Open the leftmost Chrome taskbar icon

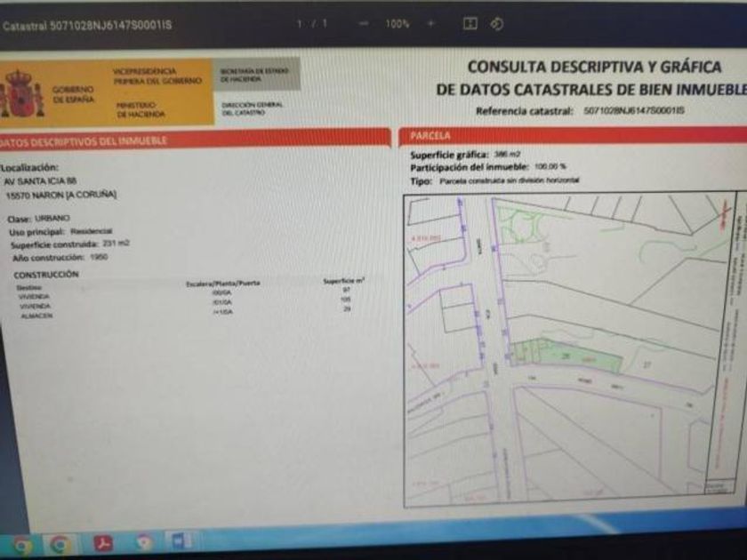click(21, 546)
